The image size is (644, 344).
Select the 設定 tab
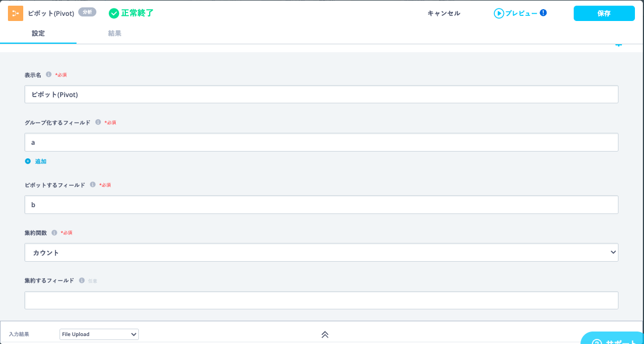pos(38,33)
